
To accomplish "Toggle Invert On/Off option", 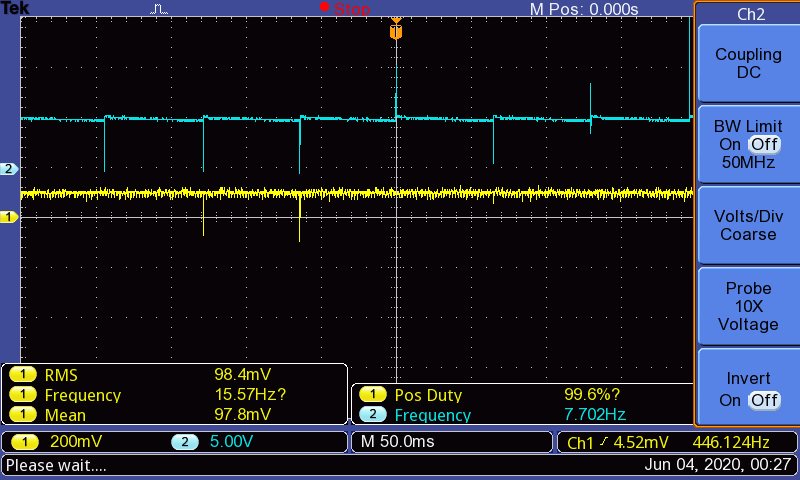I will (x=748, y=387).
